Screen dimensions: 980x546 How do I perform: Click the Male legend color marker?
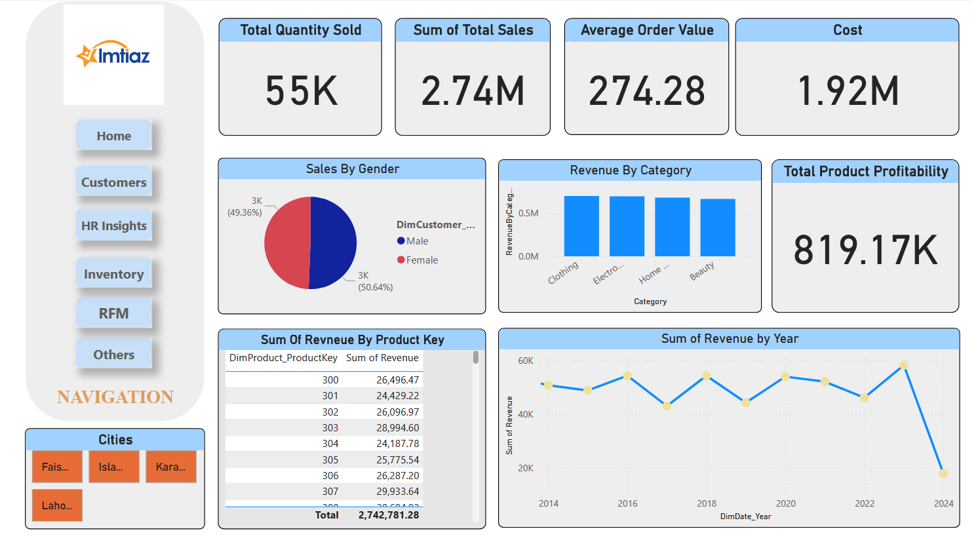pyautogui.click(x=401, y=241)
